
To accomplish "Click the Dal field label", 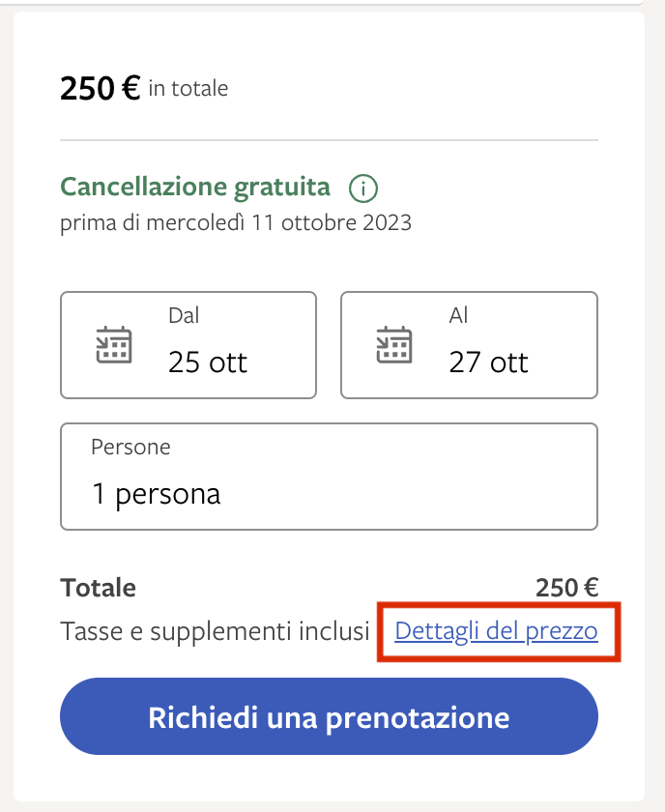I will point(184,315).
